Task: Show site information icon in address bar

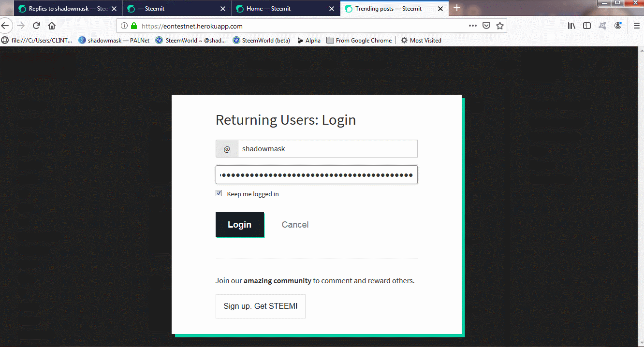Action: pyautogui.click(x=124, y=26)
